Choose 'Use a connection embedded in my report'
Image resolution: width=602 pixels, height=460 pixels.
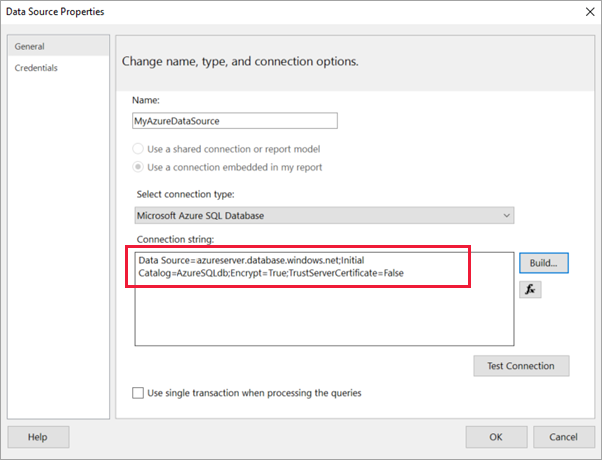[140, 167]
